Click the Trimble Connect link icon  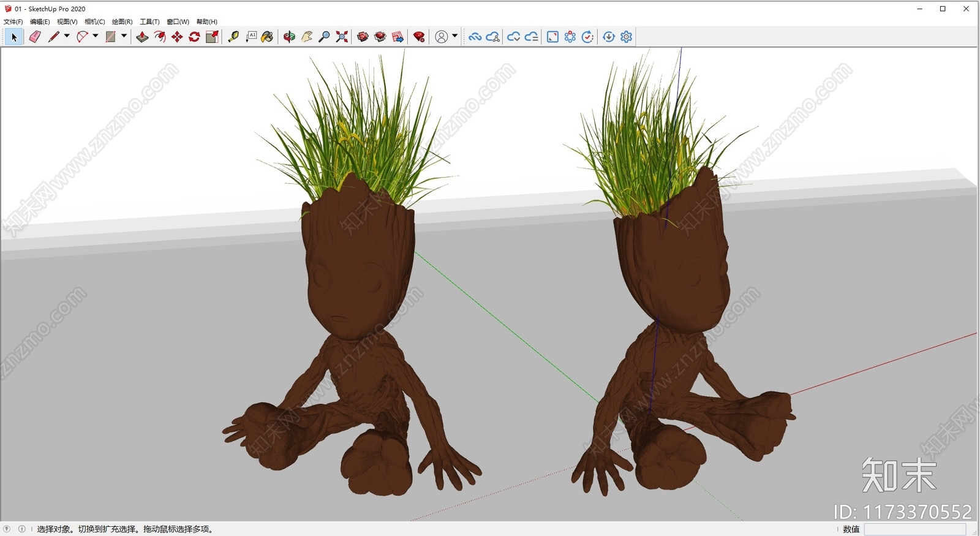475,37
